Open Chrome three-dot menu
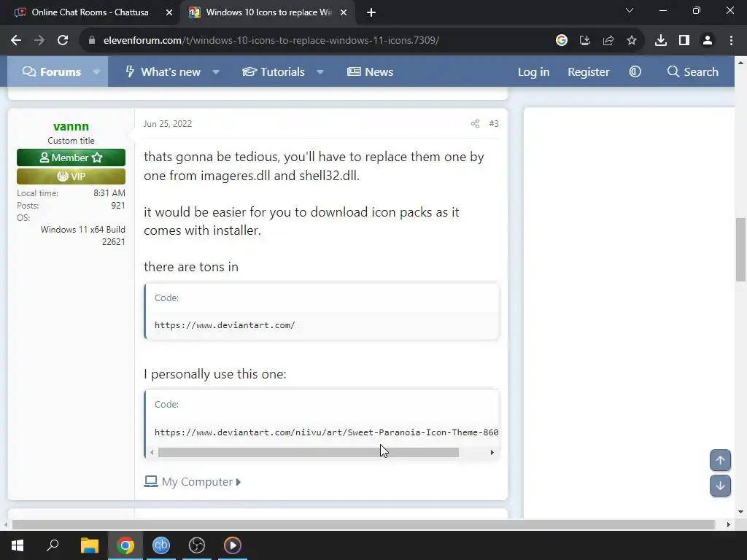Image resolution: width=747 pixels, height=560 pixels. pyautogui.click(x=731, y=41)
